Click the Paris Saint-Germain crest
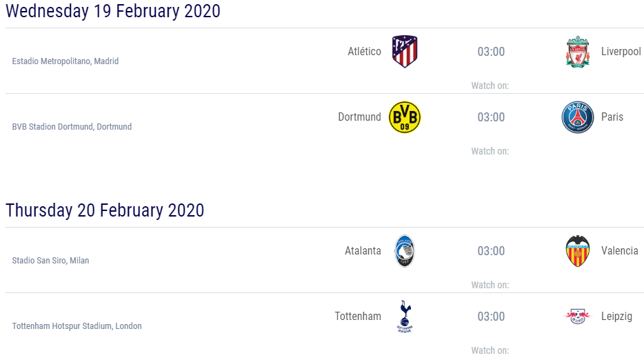644x360 pixels. [578, 117]
